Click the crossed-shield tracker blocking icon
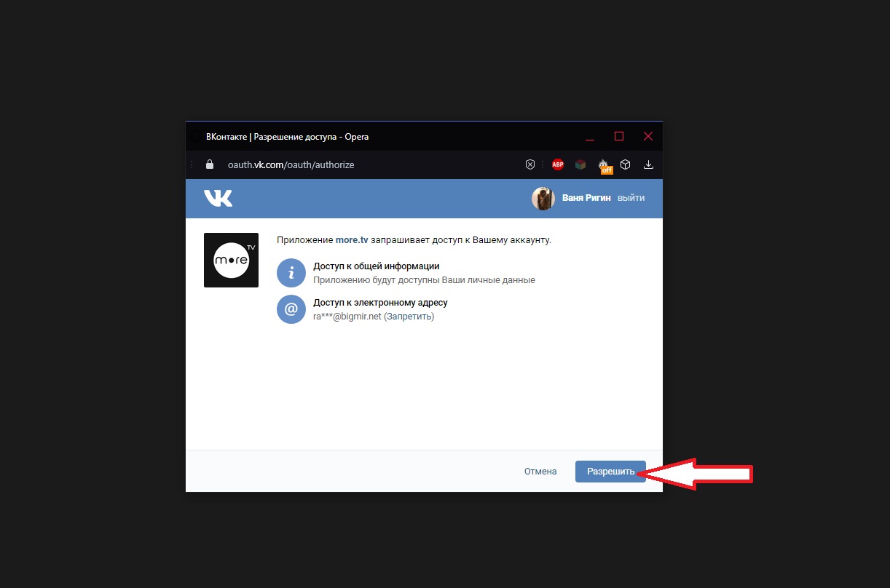 tap(530, 164)
